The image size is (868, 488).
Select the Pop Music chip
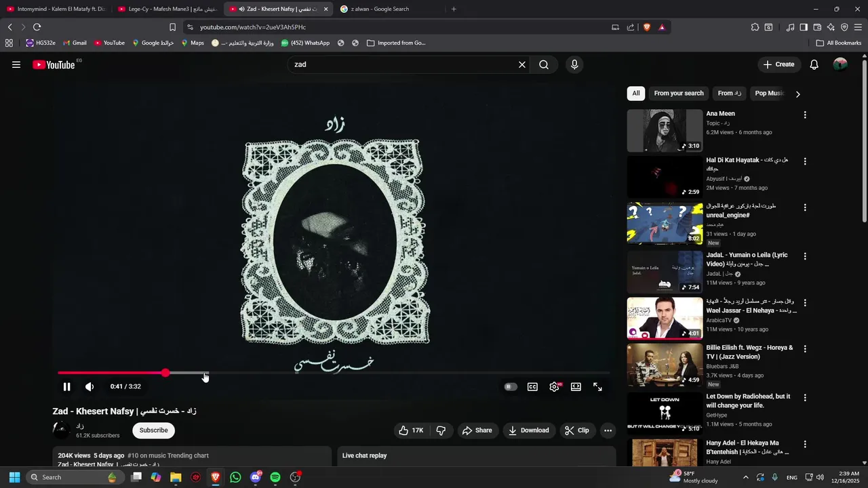tap(769, 94)
